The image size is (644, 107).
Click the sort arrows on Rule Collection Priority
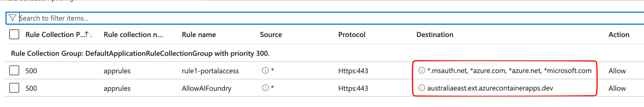(x=89, y=35)
